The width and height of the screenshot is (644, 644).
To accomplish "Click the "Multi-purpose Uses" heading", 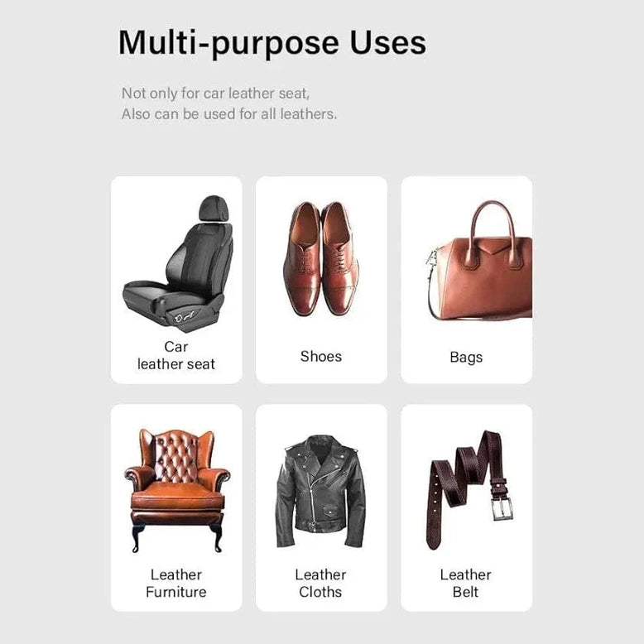I will tap(272, 43).
